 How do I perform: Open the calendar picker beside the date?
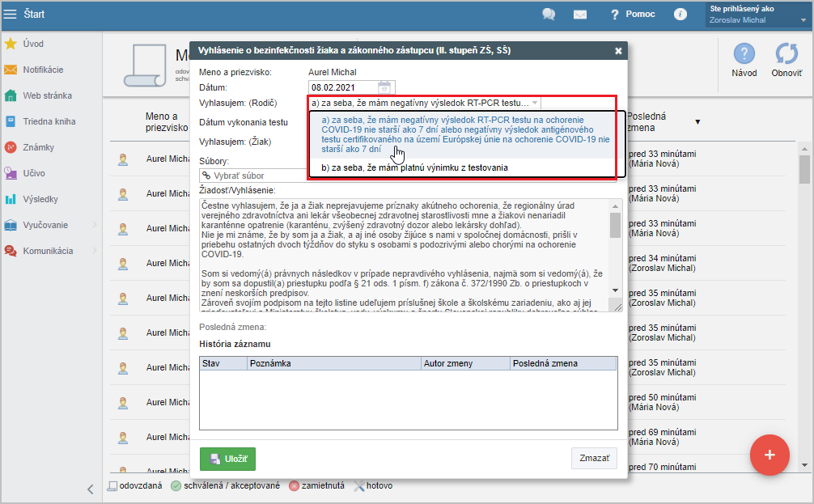coord(384,87)
